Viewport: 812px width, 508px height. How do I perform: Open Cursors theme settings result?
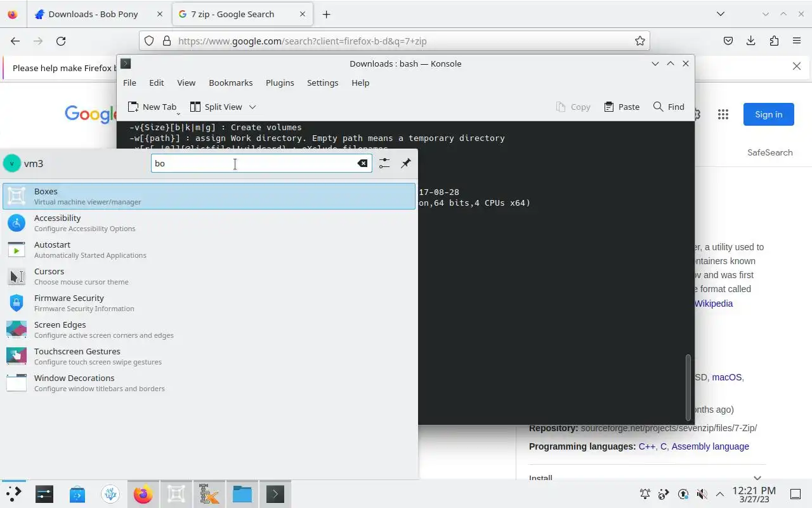click(x=209, y=276)
